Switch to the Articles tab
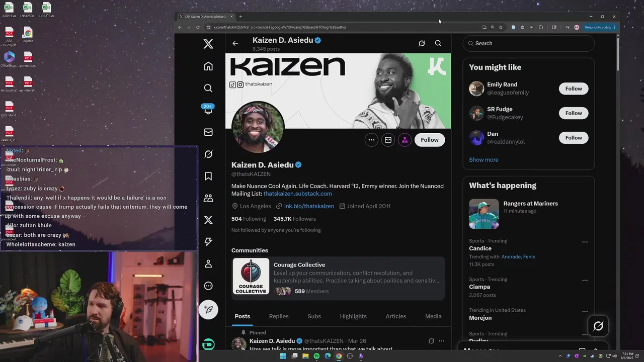The image size is (644, 362). tap(396, 316)
